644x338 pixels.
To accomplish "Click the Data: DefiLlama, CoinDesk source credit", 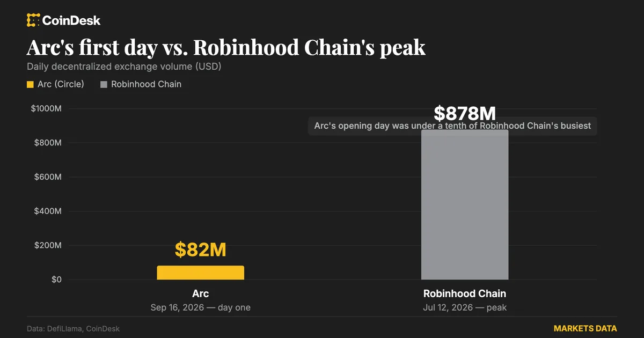I will tap(73, 328).
